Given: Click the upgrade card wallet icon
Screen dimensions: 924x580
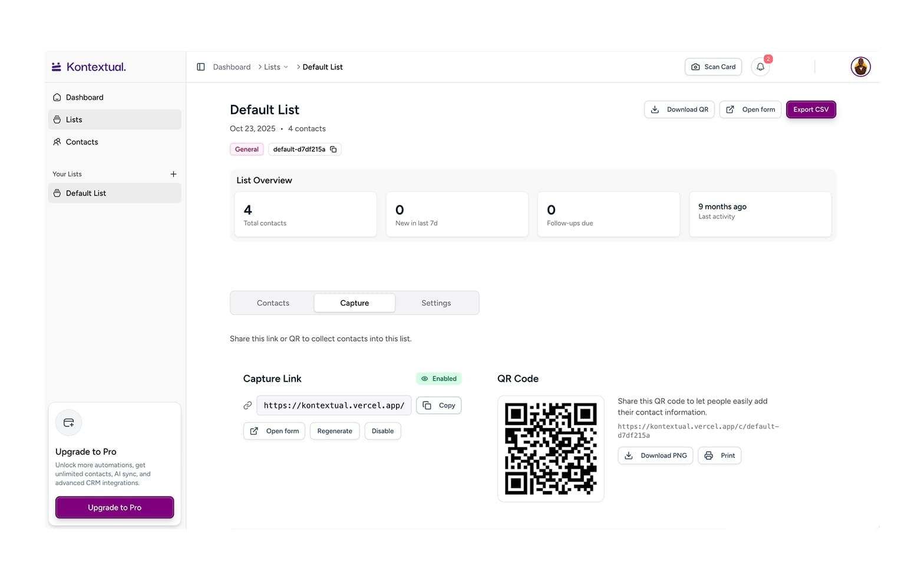Looking at the screenshot, I should click(69, 423).
